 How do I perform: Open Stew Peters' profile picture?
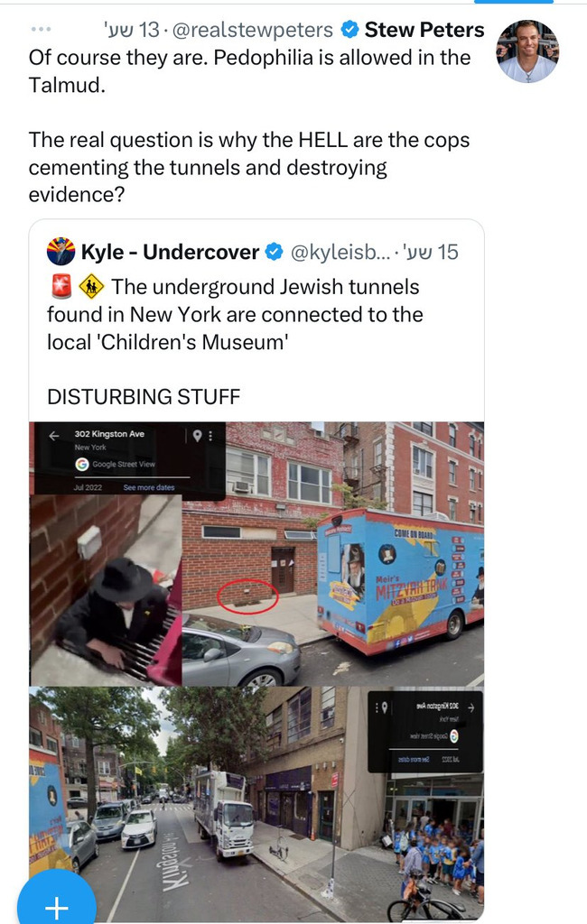527,51
